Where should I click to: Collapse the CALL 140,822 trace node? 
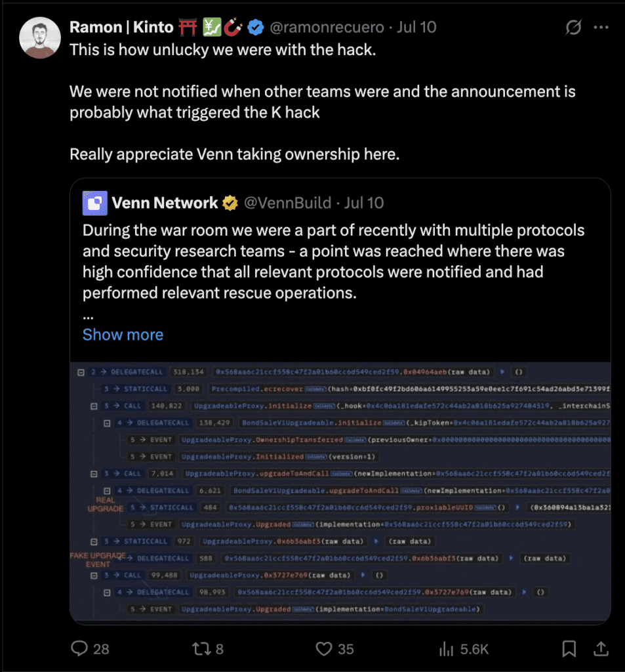tap(94, 406)
